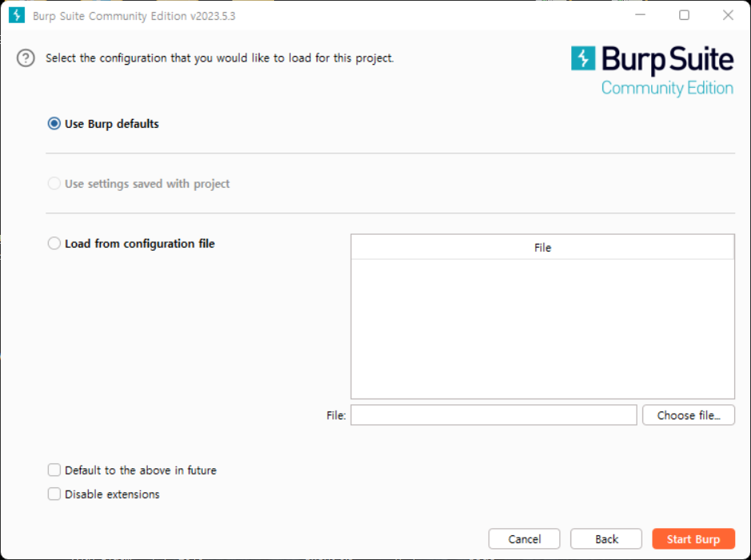The image size is (751, 560).
Task: Click the Community Edition text under logo
Action: point(667,88)
